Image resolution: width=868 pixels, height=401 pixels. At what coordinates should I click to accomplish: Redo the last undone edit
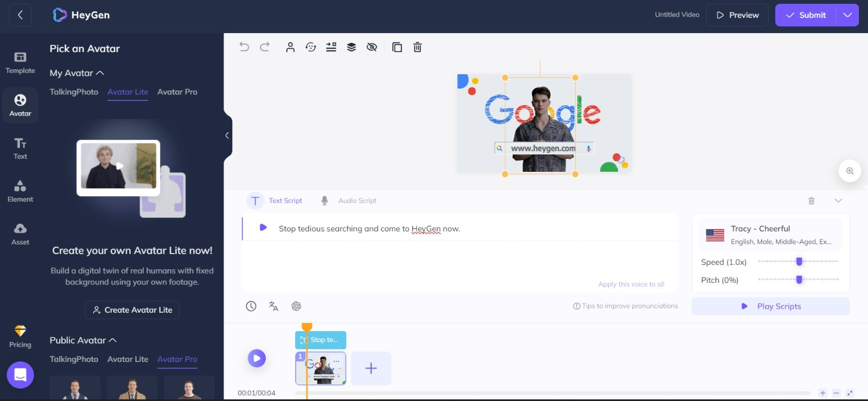(x=265, y=47)
